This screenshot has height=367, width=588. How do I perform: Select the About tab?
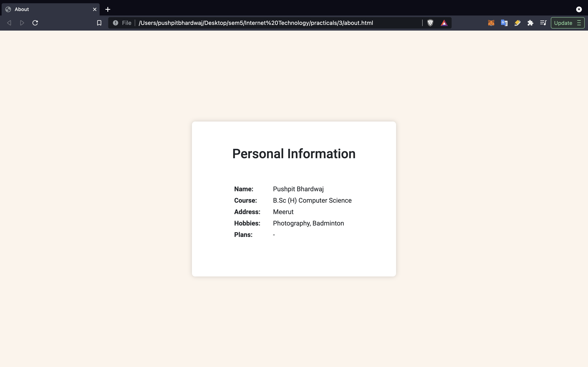pyautogui.click(x=49, y=9)
